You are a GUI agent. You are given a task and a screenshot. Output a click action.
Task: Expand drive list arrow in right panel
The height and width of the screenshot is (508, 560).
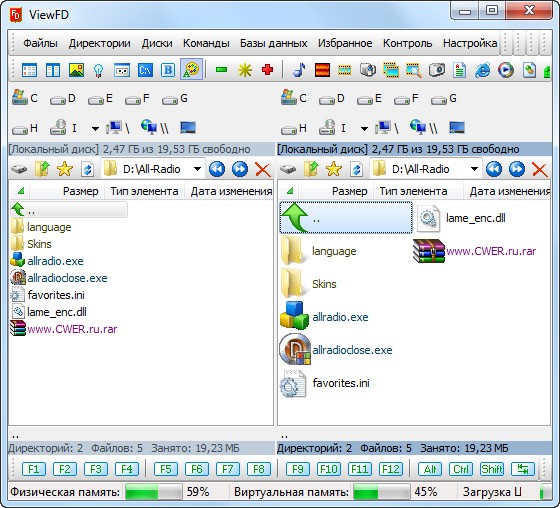pos(364,128)
